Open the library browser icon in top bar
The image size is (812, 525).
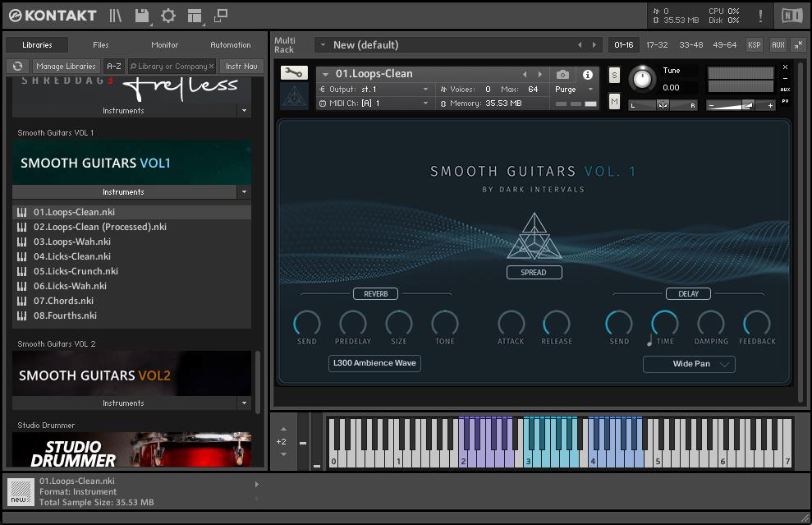point(116,16)
